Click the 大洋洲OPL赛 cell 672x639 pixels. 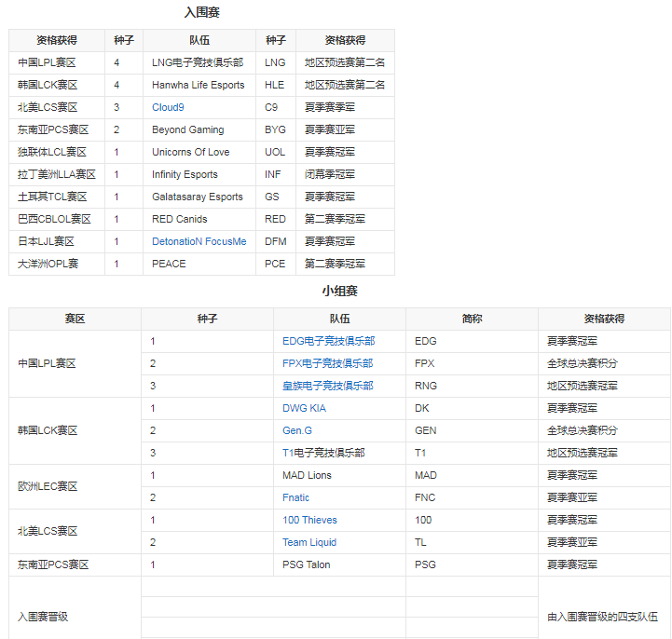[57, 264]
